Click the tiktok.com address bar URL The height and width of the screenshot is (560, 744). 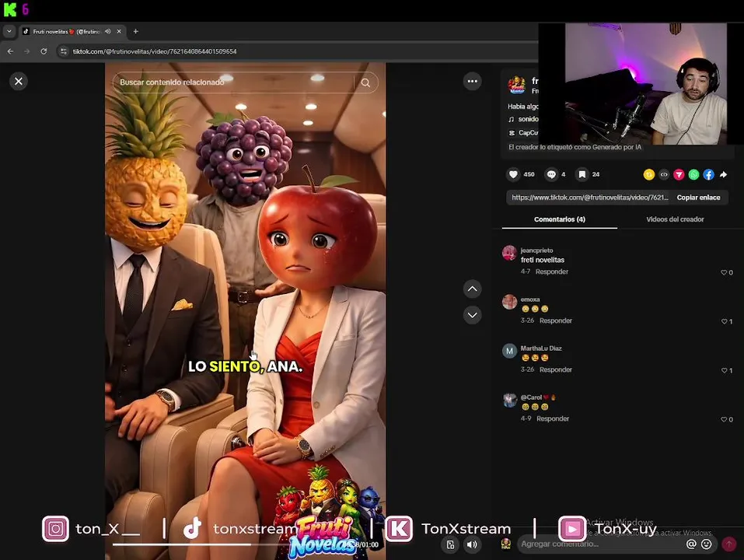coord(155,51)
